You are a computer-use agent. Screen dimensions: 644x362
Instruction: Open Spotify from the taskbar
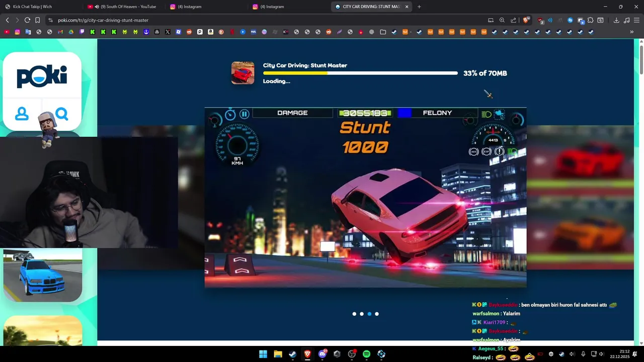(366, 354)
